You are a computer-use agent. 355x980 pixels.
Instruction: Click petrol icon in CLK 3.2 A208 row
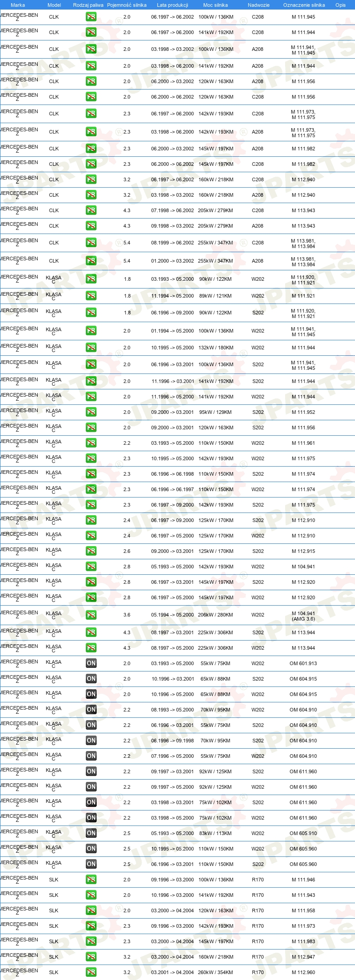(91, 195)
